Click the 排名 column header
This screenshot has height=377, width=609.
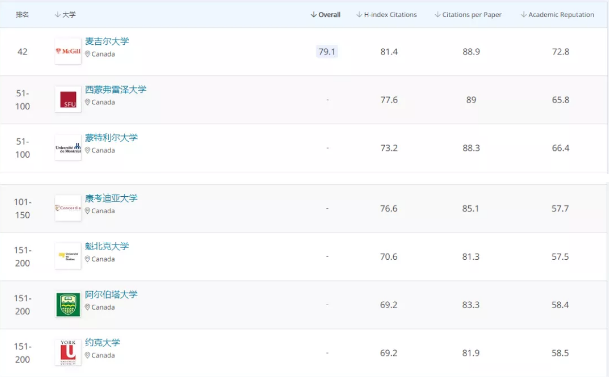tap(22, 15)
